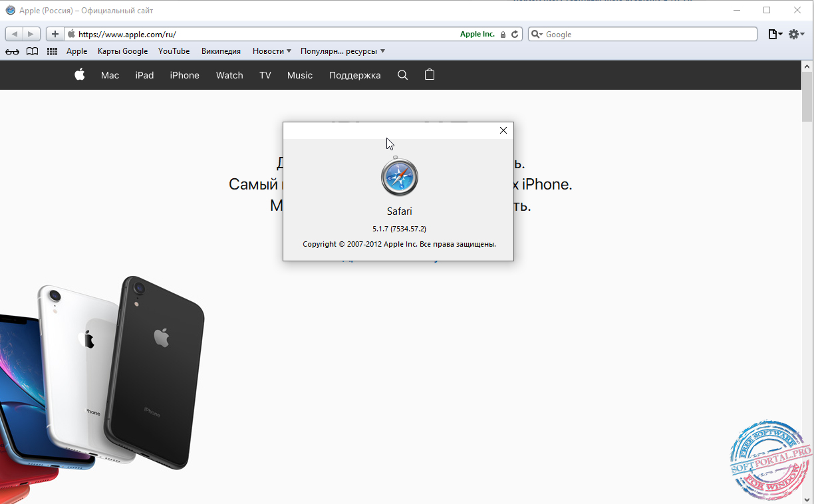Open the Music section
Viewport: 814px width, 504px height.
pyautogui.click(x=300, y=75)
